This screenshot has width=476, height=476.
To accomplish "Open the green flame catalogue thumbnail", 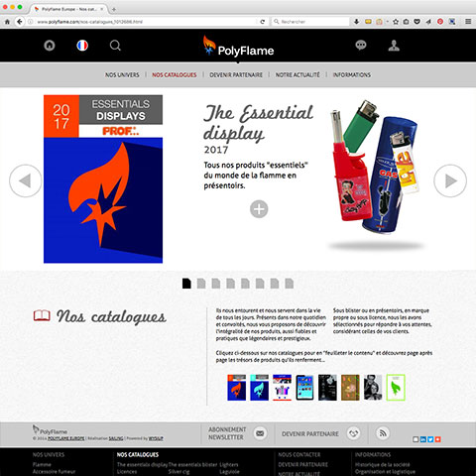I will point(396,388).
